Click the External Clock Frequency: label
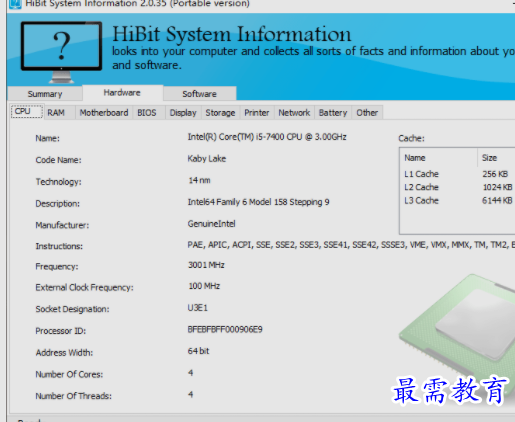Image resolution: width=515 pixels, height=422 pixels. [x=84, y=288]
